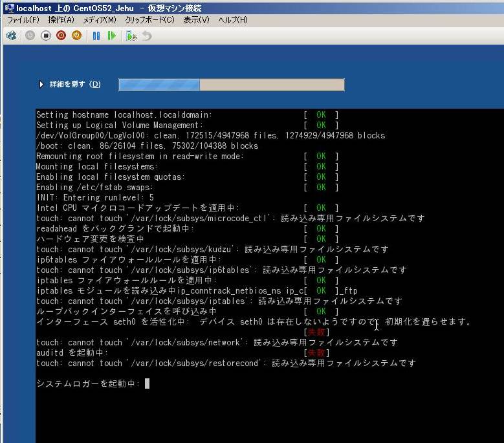Click 'ハードウェア変更を検査中' line
The image size is (504, 443).
point(91,239)
